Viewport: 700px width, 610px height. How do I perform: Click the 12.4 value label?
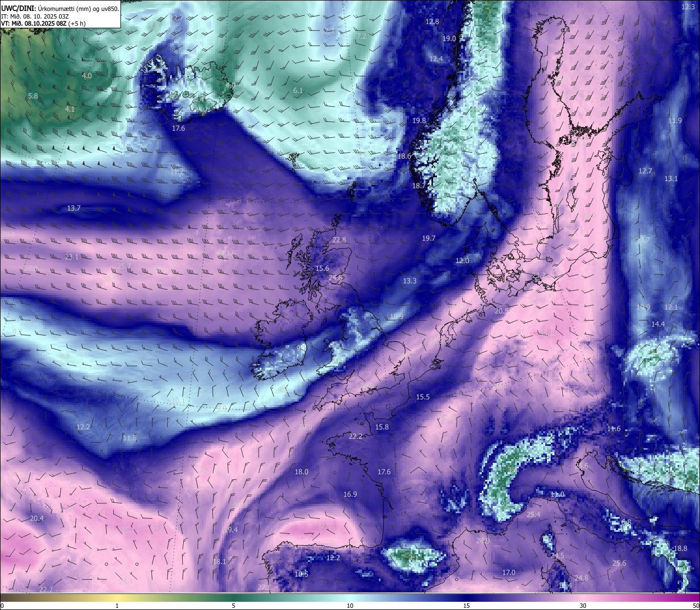click(x=436, y=59)
